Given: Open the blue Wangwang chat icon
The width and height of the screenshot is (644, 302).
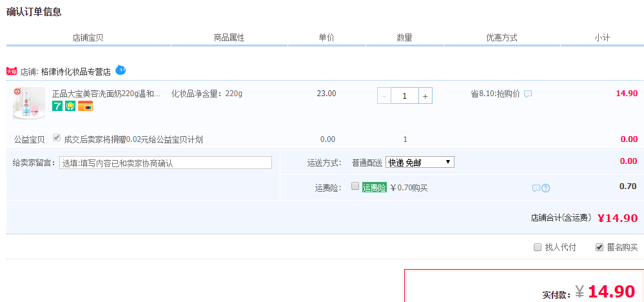Looking at the screenshot, I should 121,70.
